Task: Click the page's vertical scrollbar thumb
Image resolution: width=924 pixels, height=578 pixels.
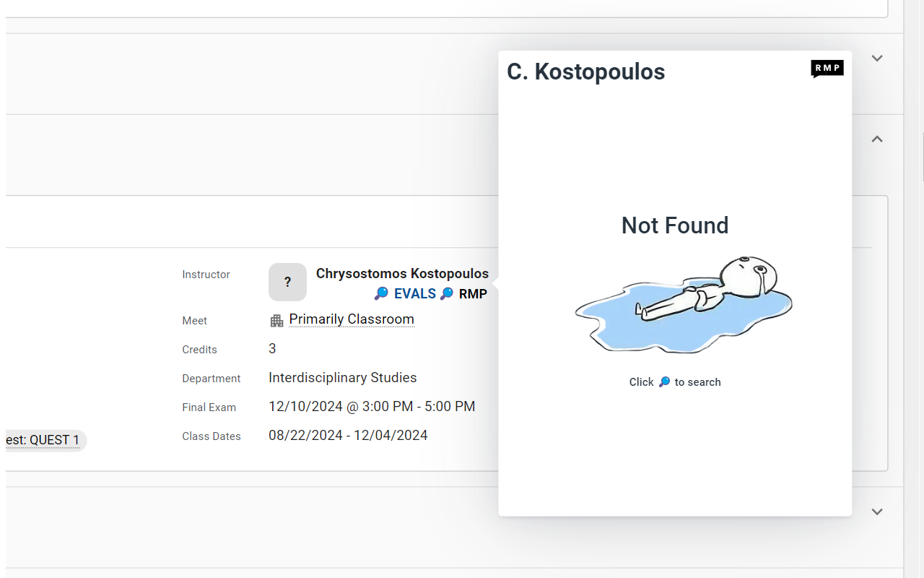Action: pyautogui.click(x=923, y=156)
